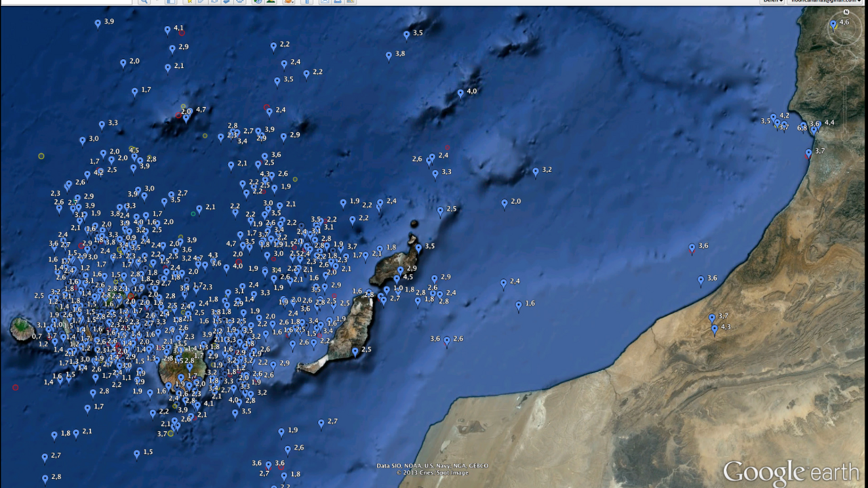Screen dimensions: 868x488
Task: Click the 3,7 placemark with red ring on the coast
Action: [x=808, y=154]
